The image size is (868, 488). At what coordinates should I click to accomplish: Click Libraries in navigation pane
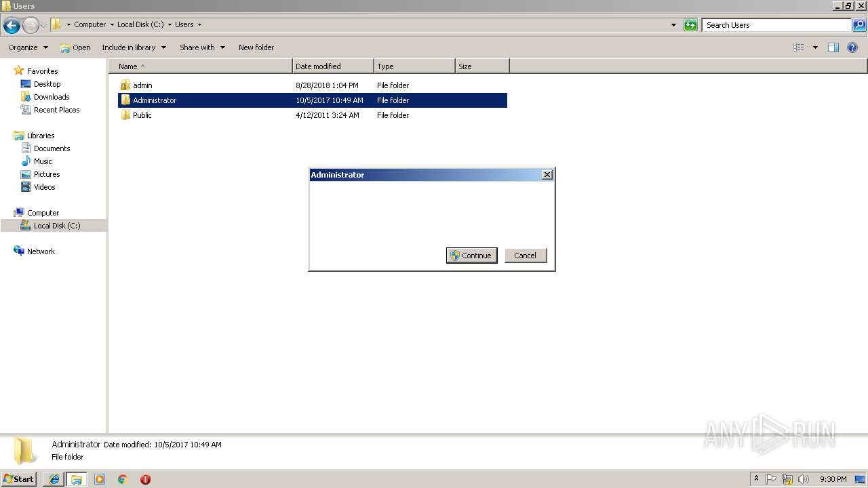click(41, 136)
